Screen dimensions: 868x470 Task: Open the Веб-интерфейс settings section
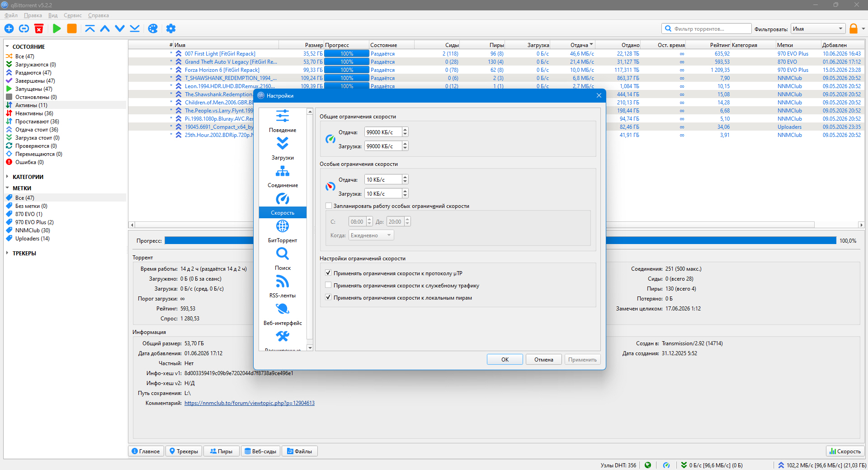283,314
